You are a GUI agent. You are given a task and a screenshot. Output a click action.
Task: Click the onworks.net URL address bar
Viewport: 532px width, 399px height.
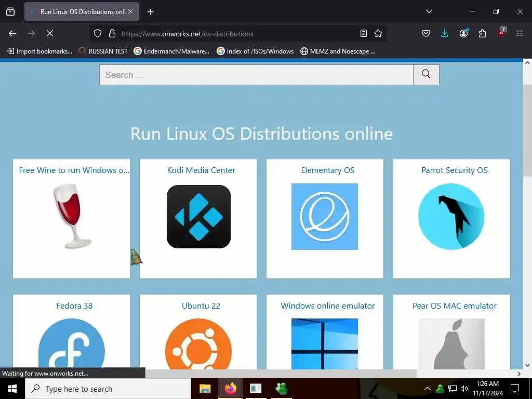pyautogui.click(x=237, y=34)
